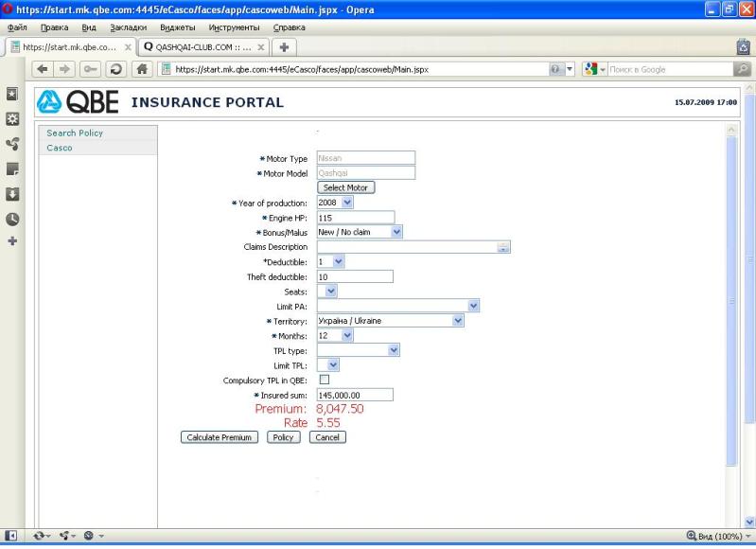The height and width of the screenshot is (549, 756).
Task: Expand the Territory dropdown
Action: point(458,321)
